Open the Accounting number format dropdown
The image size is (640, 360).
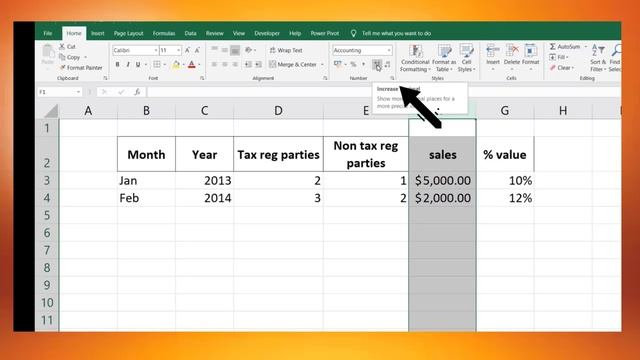tap(389, 50)
